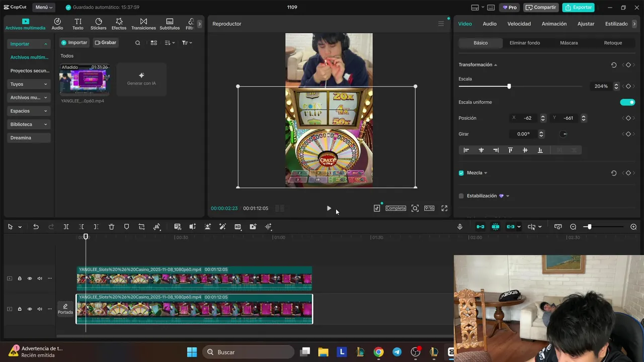Enable the Estabilización checkbox

(x=461, y=196)
